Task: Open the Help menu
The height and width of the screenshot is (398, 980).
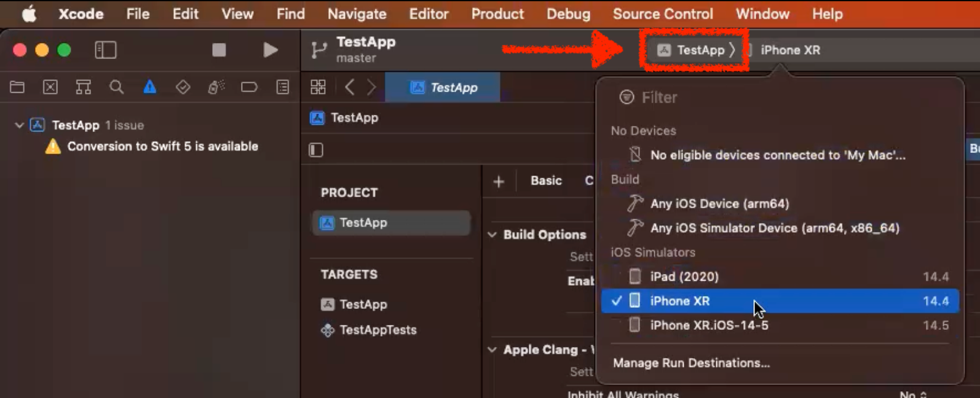Action: [827, 14]
